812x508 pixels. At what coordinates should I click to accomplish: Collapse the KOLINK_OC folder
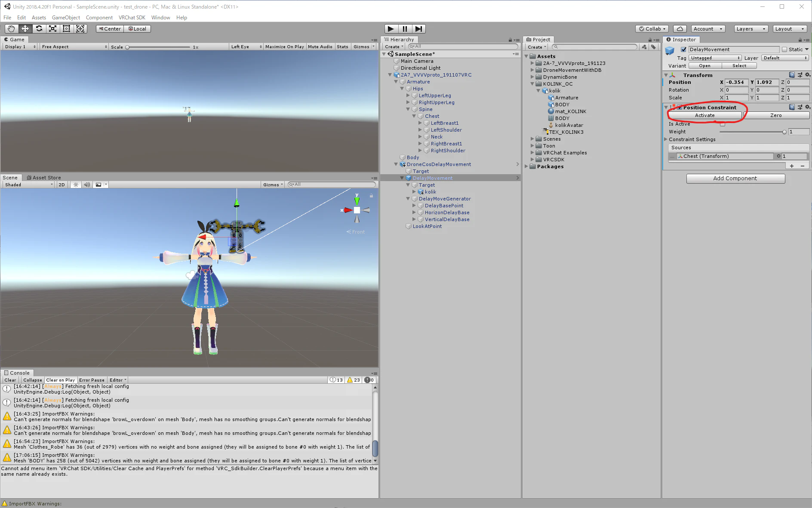[532, 84]
